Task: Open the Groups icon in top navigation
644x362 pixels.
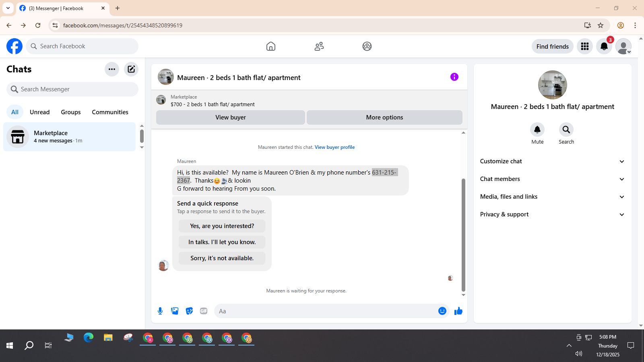Action: tap(367, 46)
